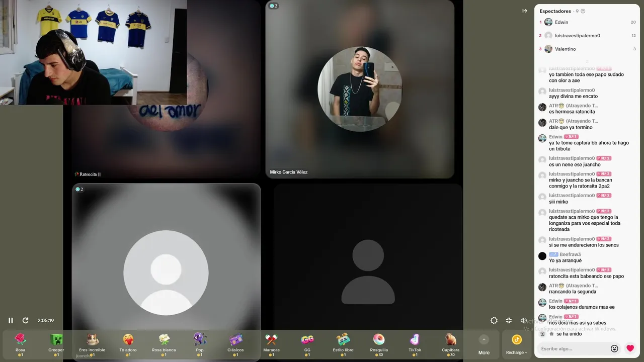This screenshot has width=644, height=362.
Task: Exit fullscreen with the shrink icon
Action: coord(509,320)
